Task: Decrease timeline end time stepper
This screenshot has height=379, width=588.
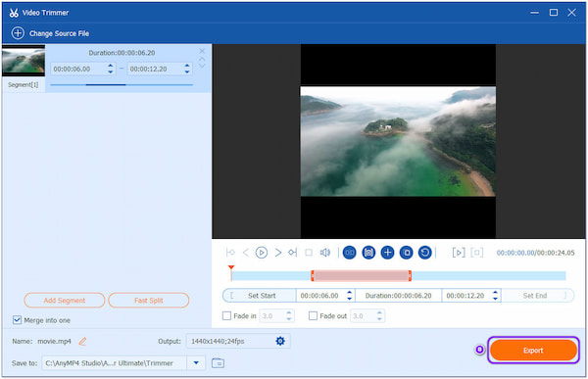Action: 495,299
